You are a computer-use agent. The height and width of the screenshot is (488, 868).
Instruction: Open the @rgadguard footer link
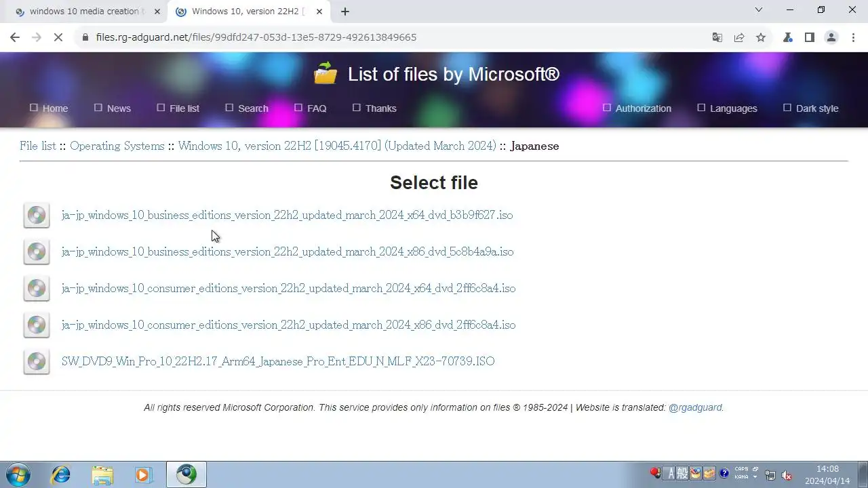(695, 407)
